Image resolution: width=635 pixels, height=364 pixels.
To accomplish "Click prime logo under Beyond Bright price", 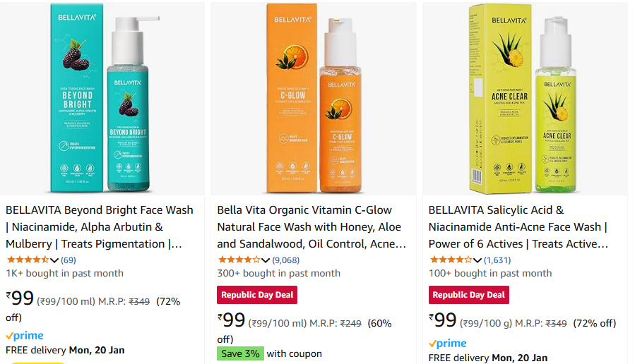I will click(25, 336).
